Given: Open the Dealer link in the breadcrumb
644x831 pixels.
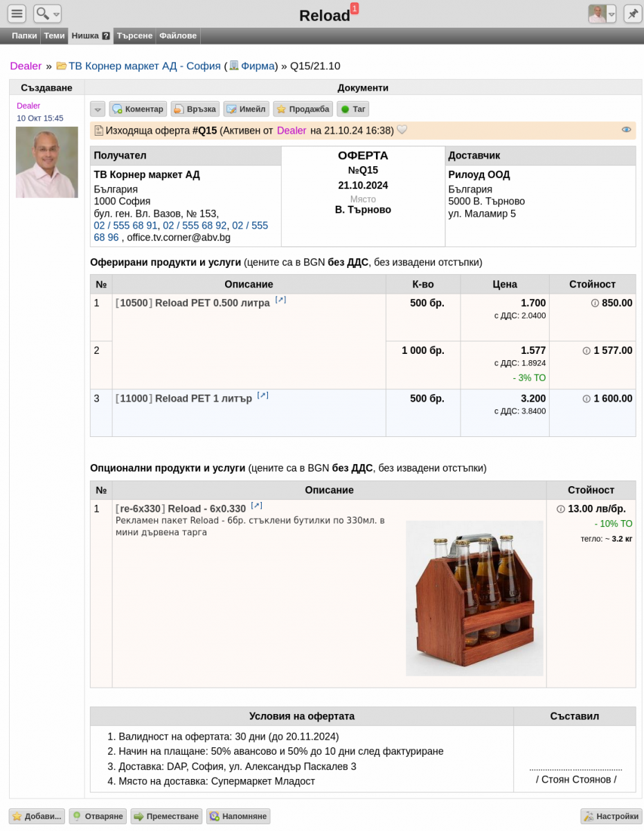Looking at the screenshot, I should pos(26,66).
